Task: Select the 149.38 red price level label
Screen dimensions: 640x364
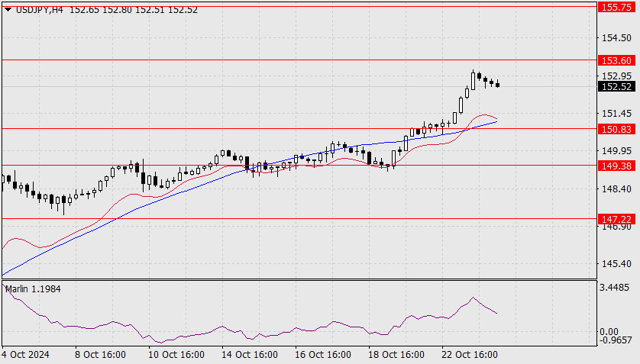Action: (616, 166)
